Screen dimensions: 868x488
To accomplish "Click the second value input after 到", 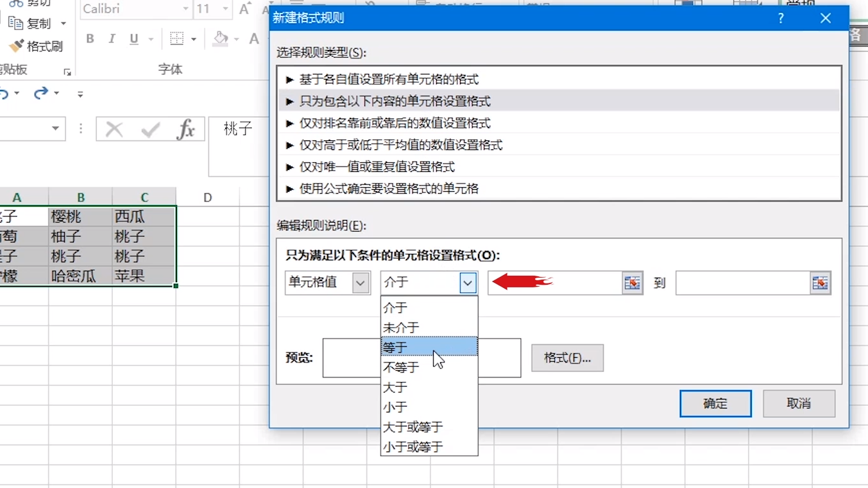I will pyautogui.click(x=743, y=282).
